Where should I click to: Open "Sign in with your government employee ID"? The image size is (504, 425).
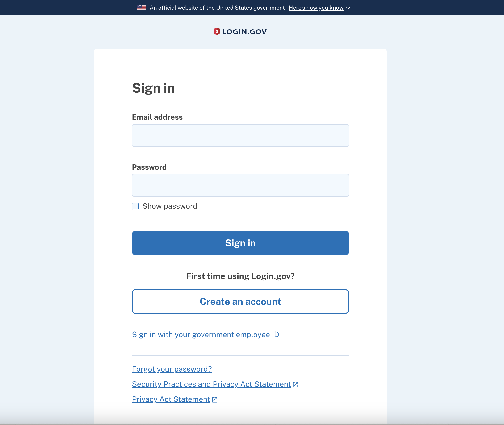205,335
